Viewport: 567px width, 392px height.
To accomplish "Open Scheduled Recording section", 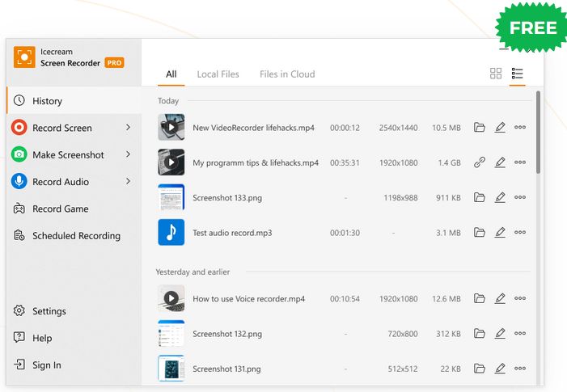I will [x=76, y=236].
